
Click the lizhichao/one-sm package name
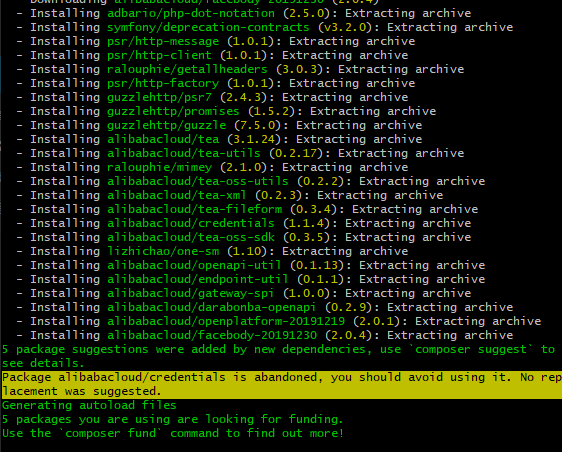point(163,251)
